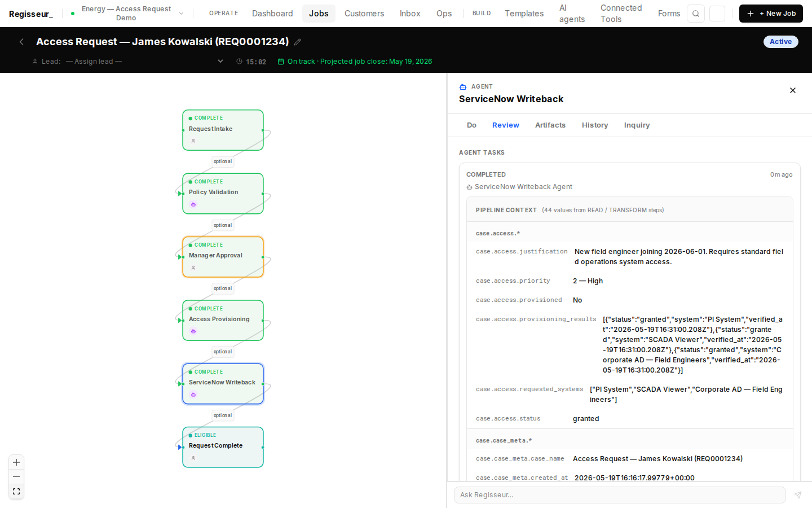Open the Ops section

444,14
